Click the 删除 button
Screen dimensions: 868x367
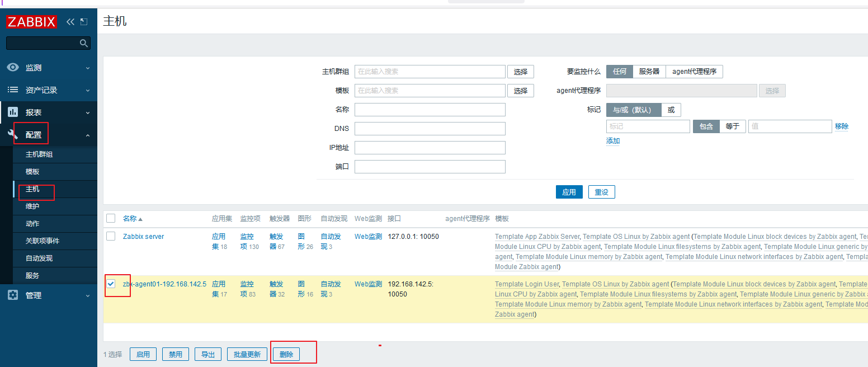pyautogui.click(x=286, y=354)
